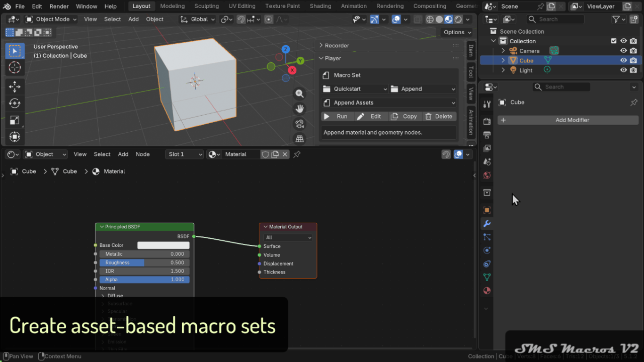The height and width of the screenshot is (362, 644).
Task: Toggle fake user shield for Material
Action: click(265, 154)
